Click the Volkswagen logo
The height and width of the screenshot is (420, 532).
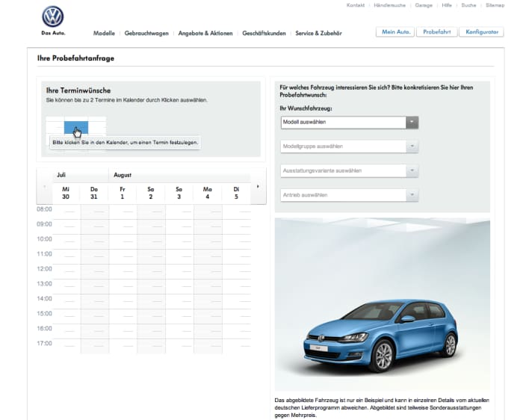click(x=52, y=17)
